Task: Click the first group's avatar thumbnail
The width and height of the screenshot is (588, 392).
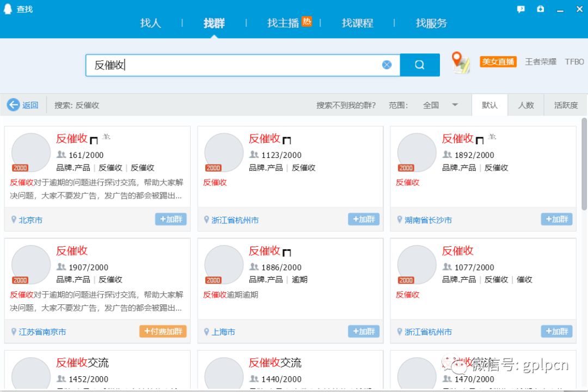Action: tap(30, 152)
